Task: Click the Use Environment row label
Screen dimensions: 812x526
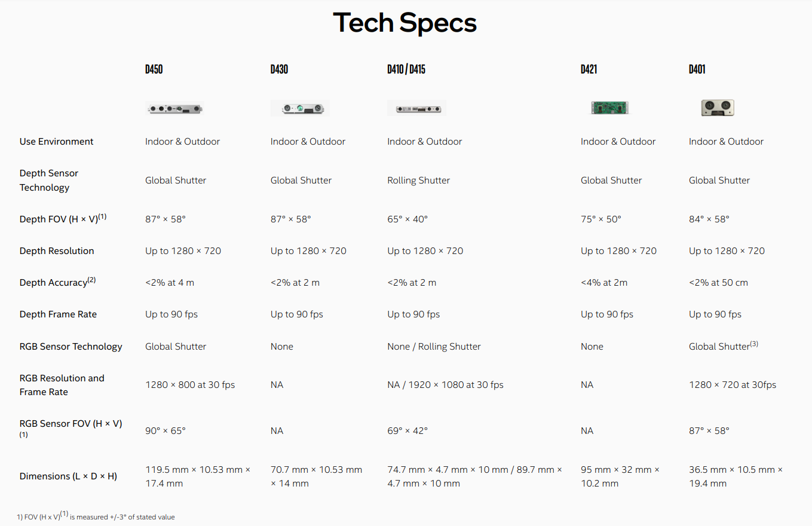Action: coord(57,142)
